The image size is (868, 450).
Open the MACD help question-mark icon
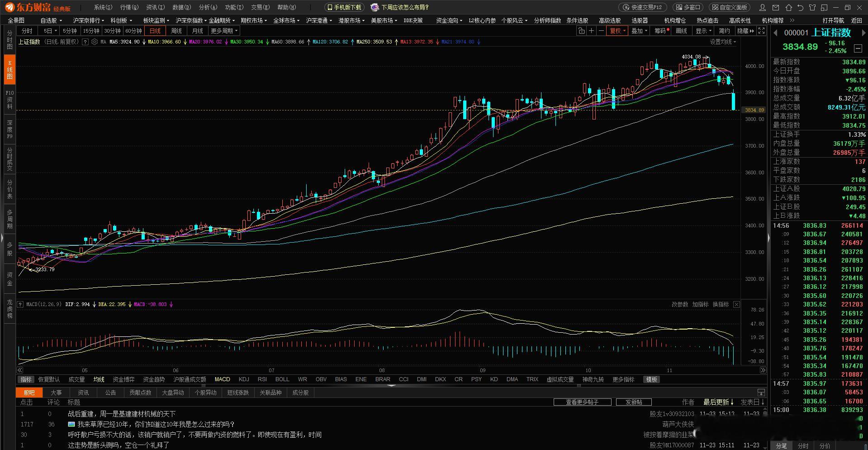point(20,304)
